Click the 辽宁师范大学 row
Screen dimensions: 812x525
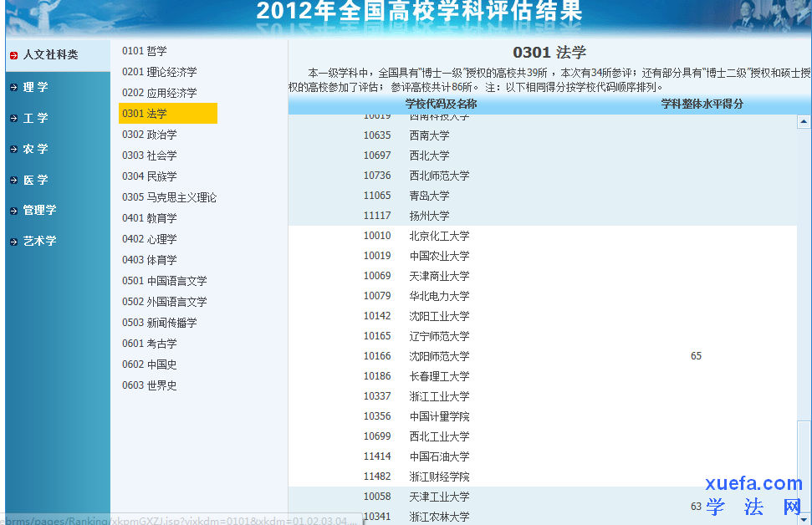coord(542,336)
